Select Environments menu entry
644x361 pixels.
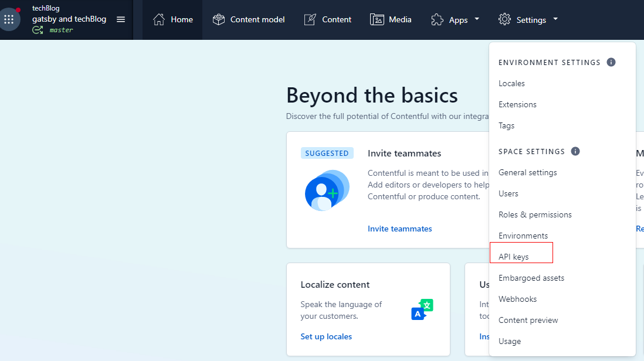click(x=523, y=236)
